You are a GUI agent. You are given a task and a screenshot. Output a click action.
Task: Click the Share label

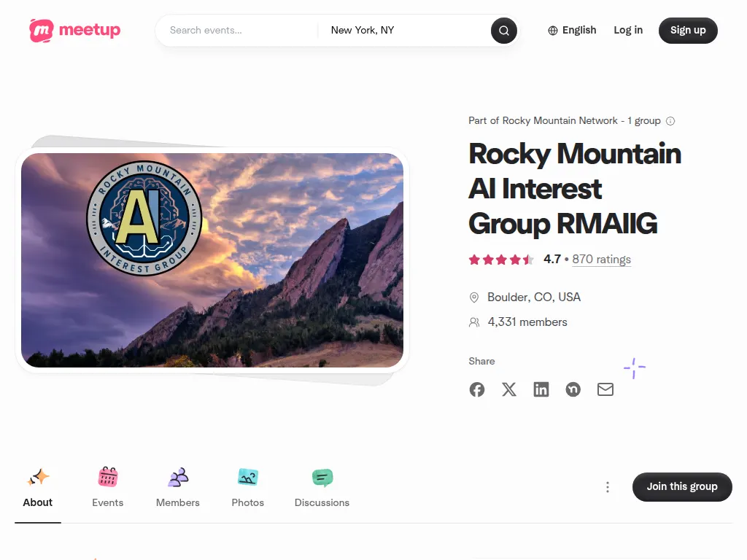481,362
